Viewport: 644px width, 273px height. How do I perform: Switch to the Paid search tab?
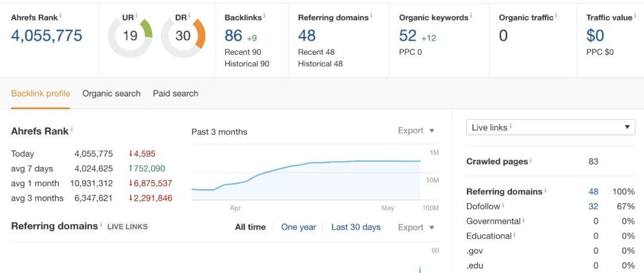pyautogui.click(x=175, y=94)
